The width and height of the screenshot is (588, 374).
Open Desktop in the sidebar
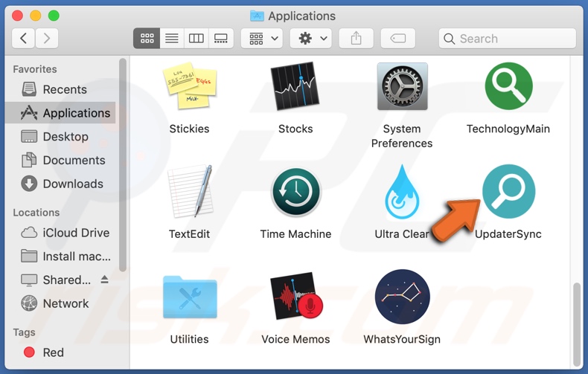(x=60, y=136)
